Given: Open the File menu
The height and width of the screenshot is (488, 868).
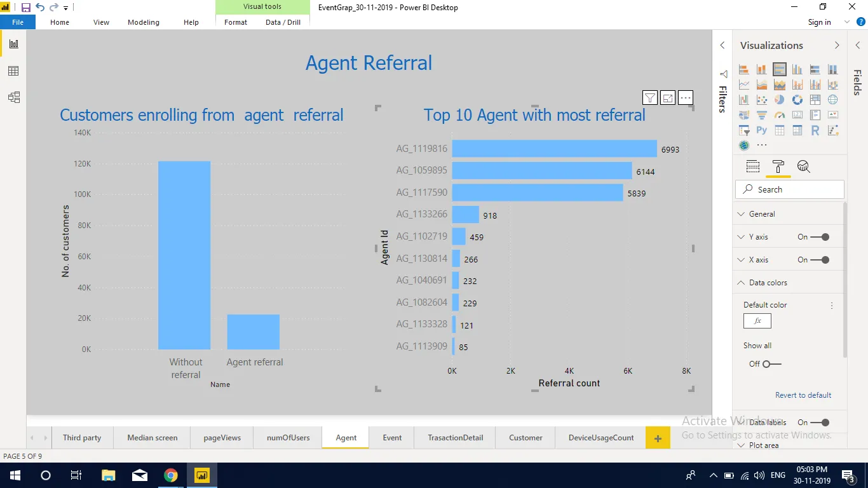Looking at the screenshot, I should point(18,22).
